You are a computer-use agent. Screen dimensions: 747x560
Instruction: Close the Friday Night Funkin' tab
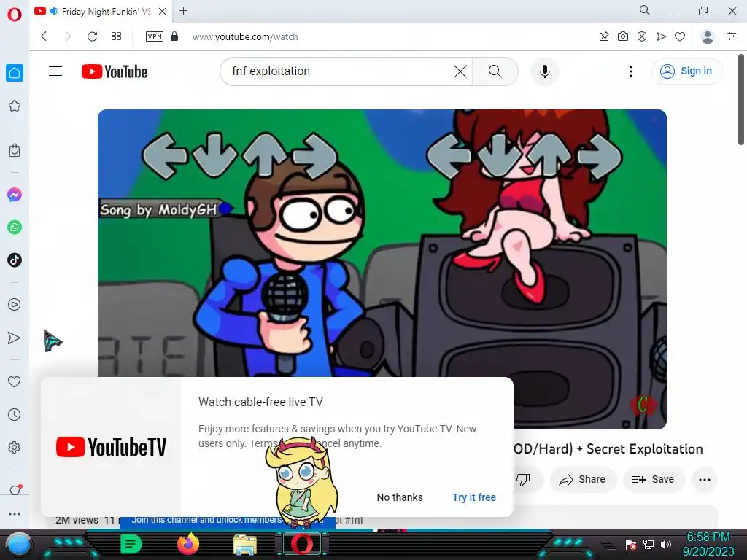pyautogui.click(x=163, y=12)
